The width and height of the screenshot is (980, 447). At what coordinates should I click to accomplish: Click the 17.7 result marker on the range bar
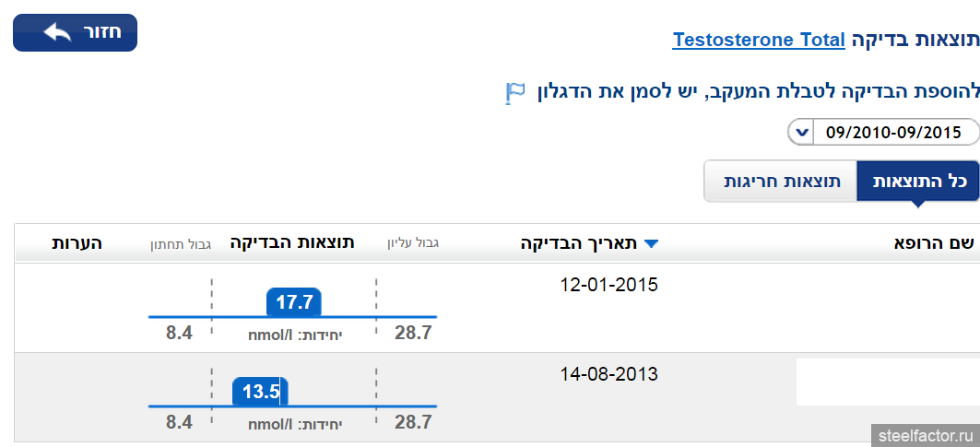click(295, 301)
